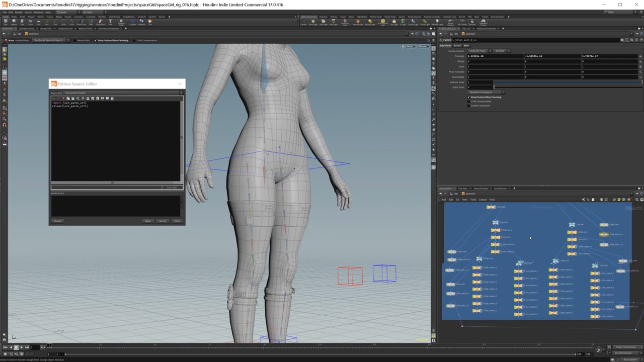The width and height of the screenshot is (644, 362).
Task: Open the session module dropdown in the Python editor
Action: point(182,93)
